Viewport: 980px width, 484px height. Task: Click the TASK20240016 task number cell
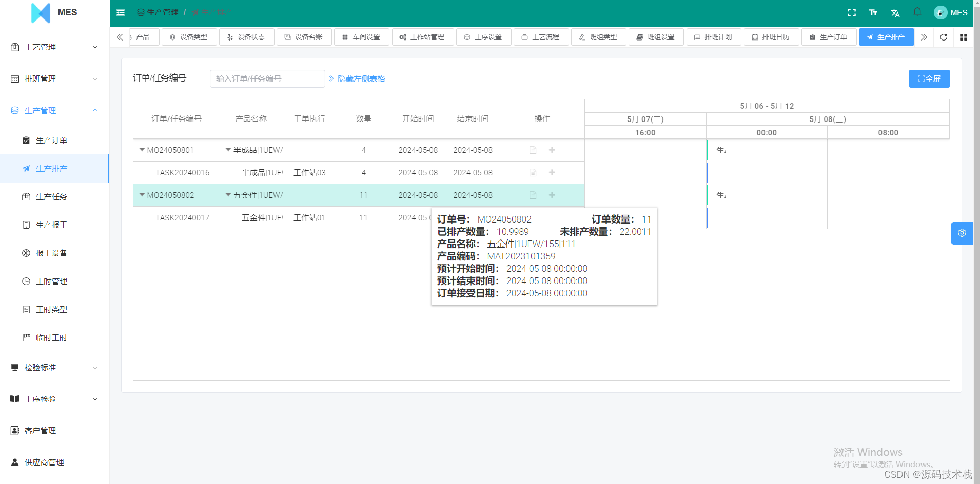tap(182, 173)
